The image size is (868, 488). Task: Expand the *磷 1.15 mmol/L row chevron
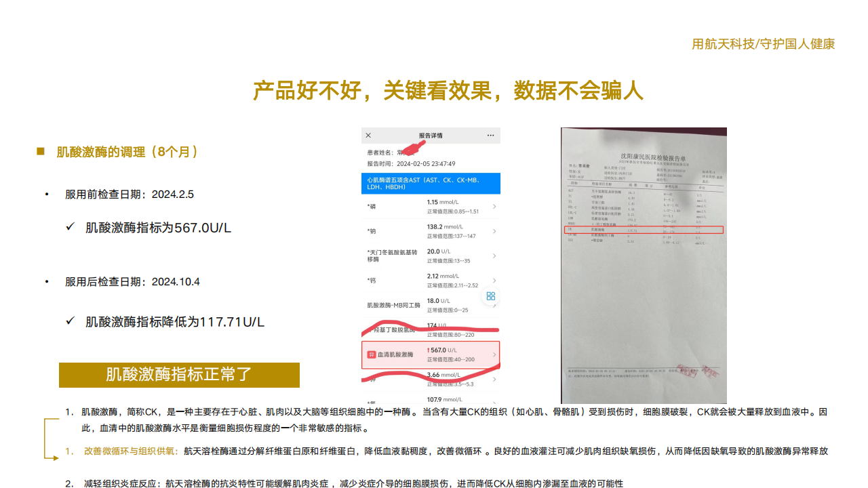[494, 206]
